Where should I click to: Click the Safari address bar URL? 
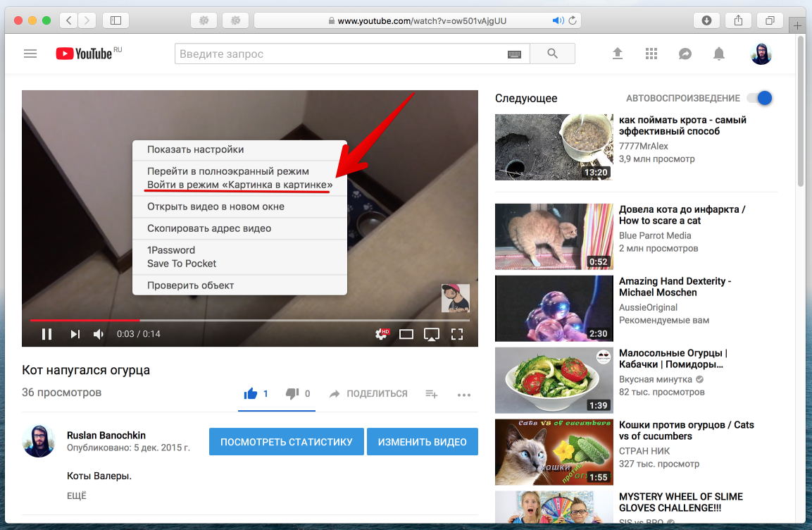[422, 20]
